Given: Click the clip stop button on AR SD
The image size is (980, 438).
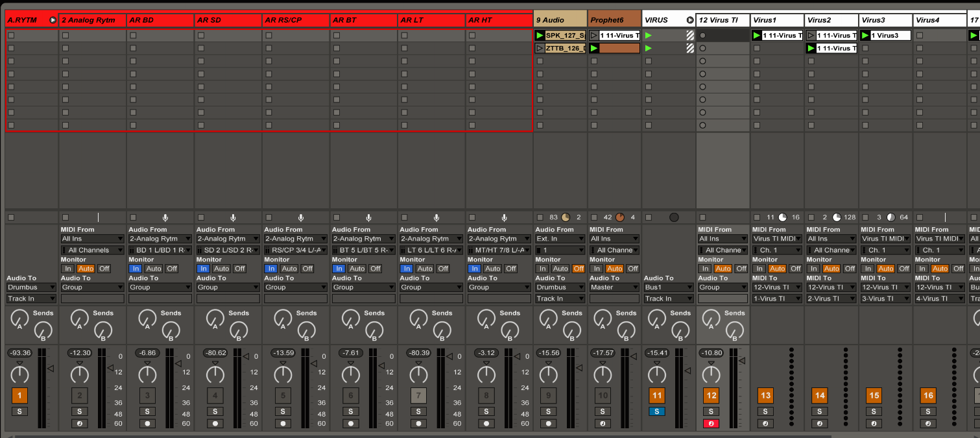Looking at the screenshot, I should click(x=200, y=217).
